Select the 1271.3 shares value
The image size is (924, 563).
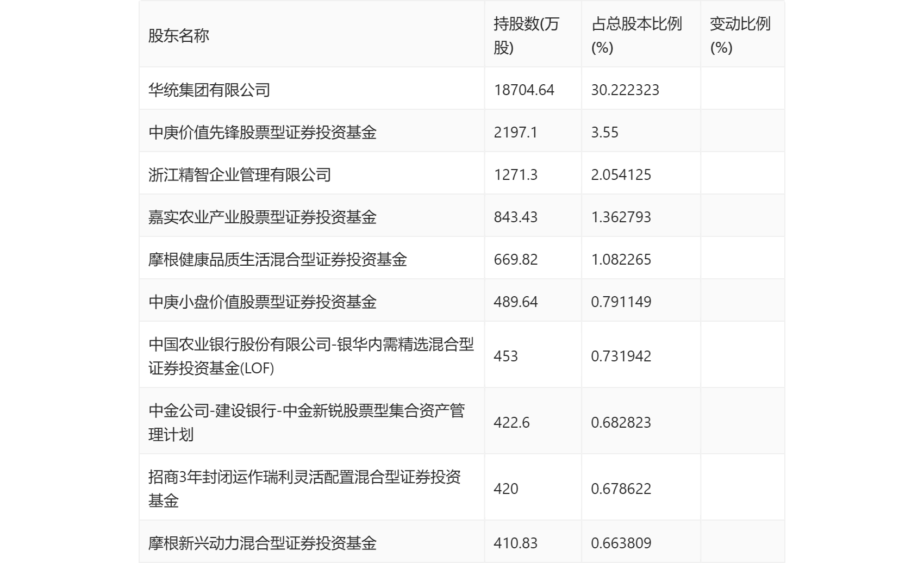(515, 174)
